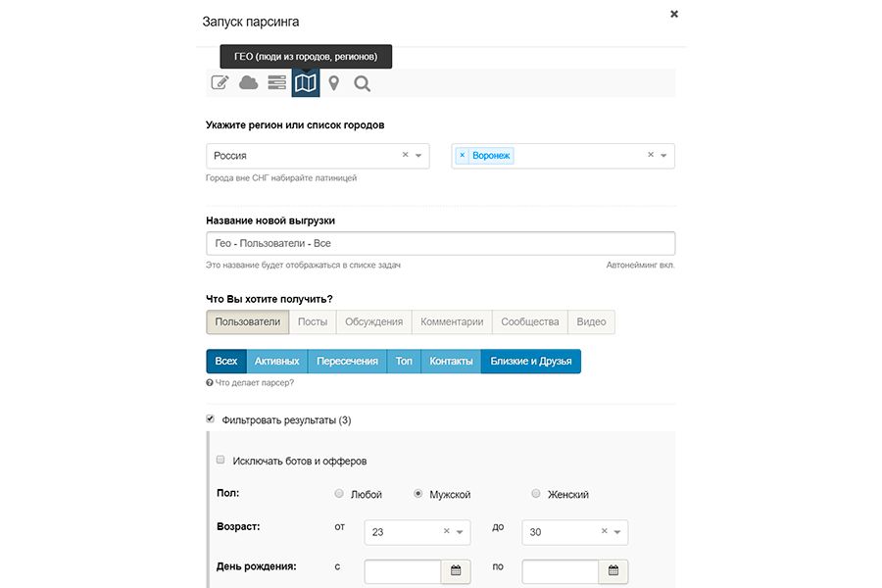Image resolution: width=882 pixels, height=588 pixels.
Task: Uncheck Фильтровать результаты checkbox
Action: pos(211,419)
